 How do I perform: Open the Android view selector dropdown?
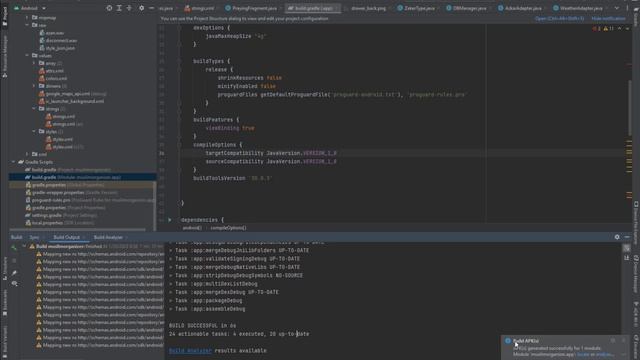[x=30, y=8]
